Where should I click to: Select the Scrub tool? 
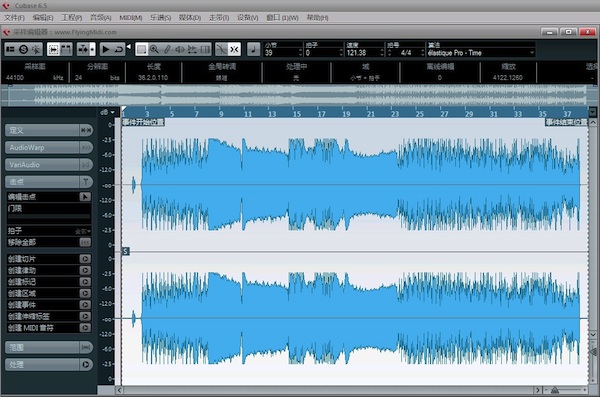(192, 49)
